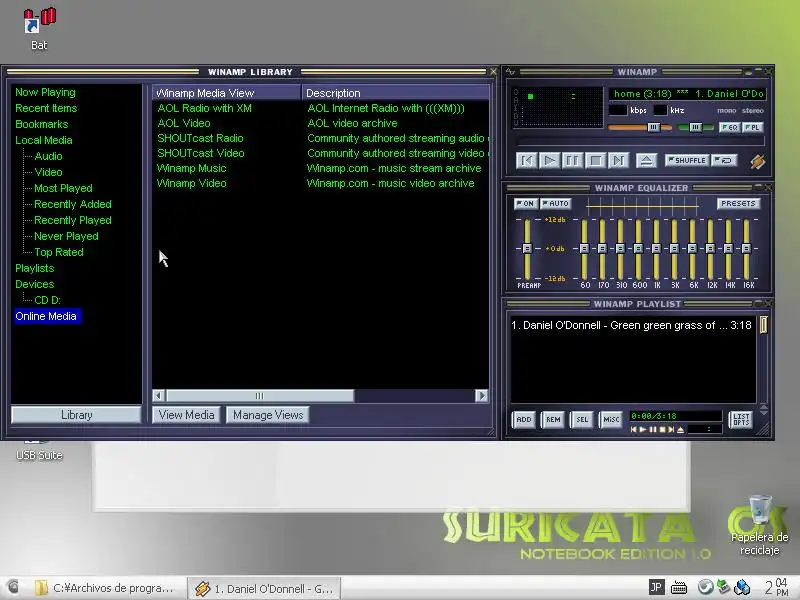800x600 pixels.
Task: Click the Winamp lightning bolt logo icon
Action: click(758, 162)
